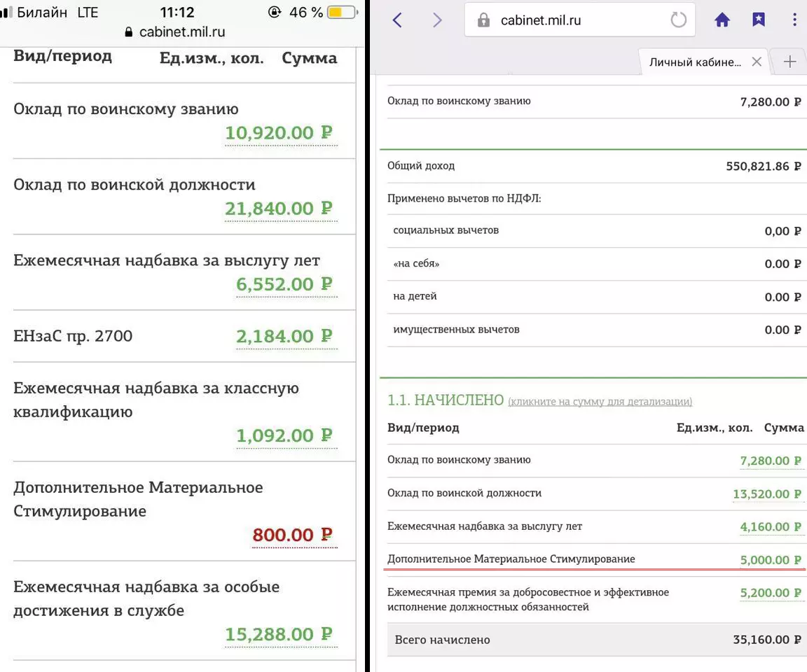The image size is (807, 672).
Task: Click the red 800.00 ₽ amount
Action: (x=293, y=535)
